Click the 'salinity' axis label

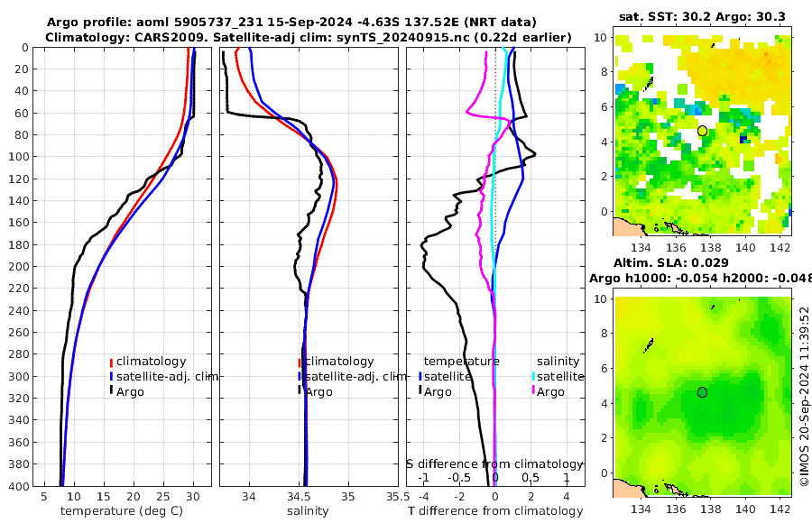pyautogui.click(x=308, y=511)
